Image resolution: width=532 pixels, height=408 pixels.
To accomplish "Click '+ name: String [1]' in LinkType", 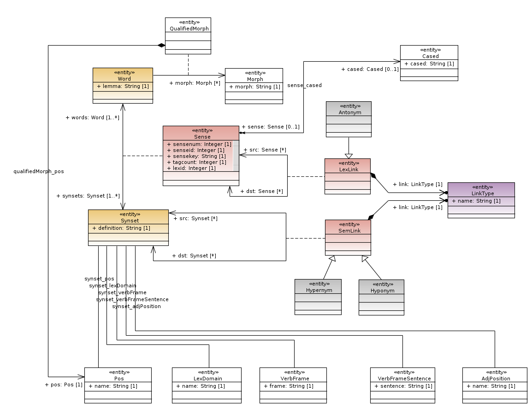I will pyautogui.click(x=476, y=201).
